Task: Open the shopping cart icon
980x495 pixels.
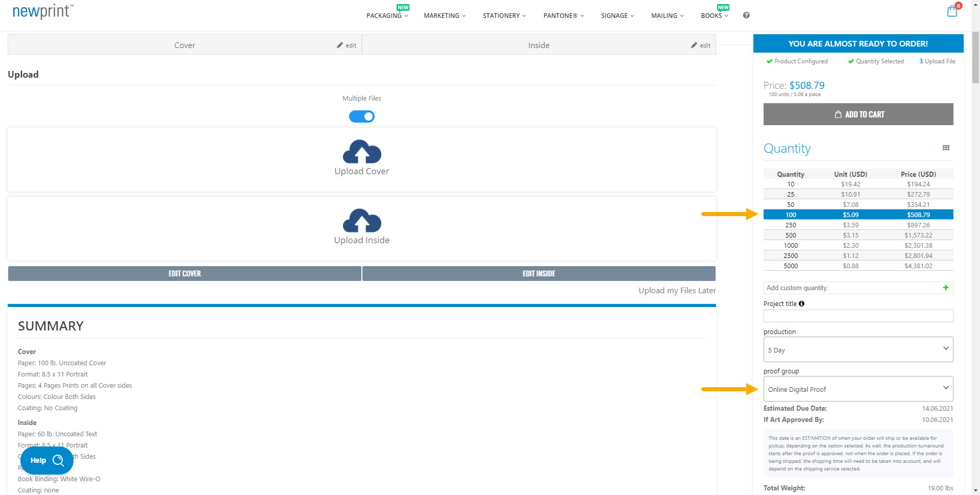Action: point(952,11)
